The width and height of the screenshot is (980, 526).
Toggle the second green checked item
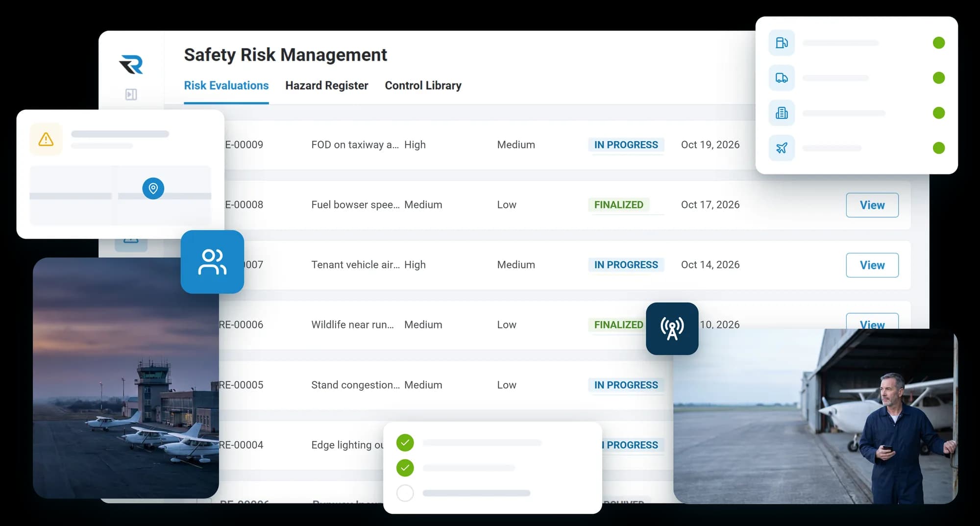click(x=405, y=468)
